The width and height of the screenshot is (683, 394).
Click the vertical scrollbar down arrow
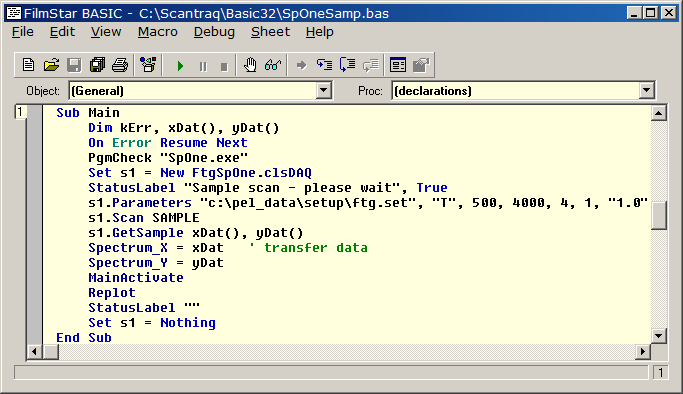pyautogui.click(x=659, y=336)
